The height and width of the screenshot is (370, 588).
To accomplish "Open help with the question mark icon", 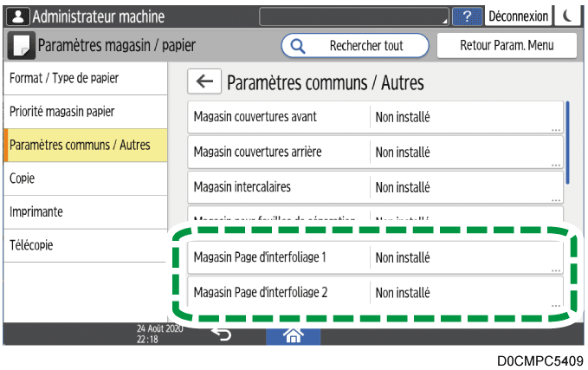I will tap(468, 16).
